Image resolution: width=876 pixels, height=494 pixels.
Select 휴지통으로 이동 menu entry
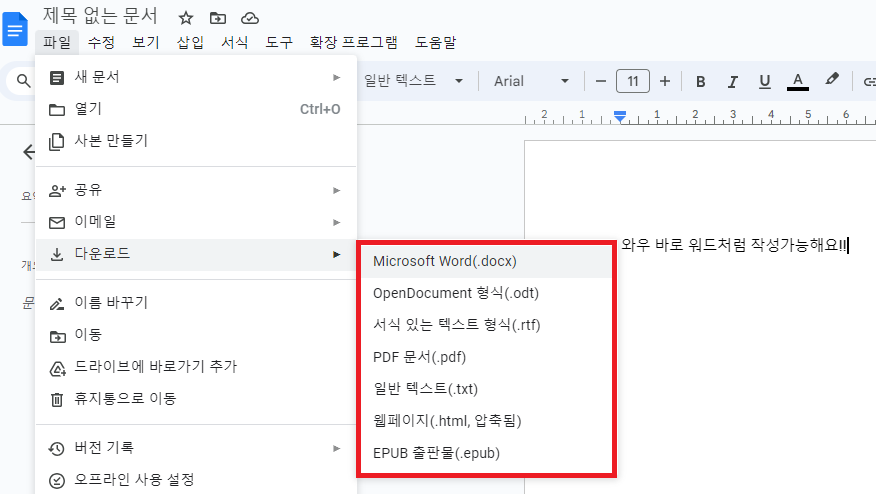(x=196, y=399)
